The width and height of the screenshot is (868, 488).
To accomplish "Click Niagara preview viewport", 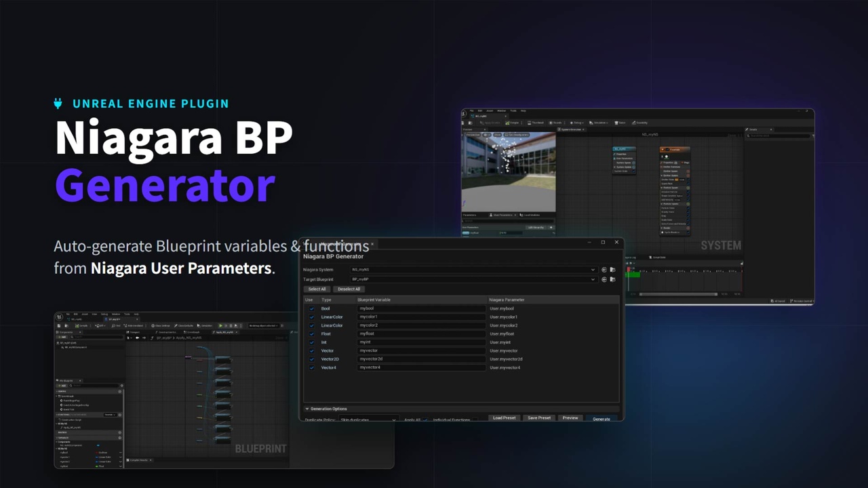I will pyautogui.click(x=509, y=172).
